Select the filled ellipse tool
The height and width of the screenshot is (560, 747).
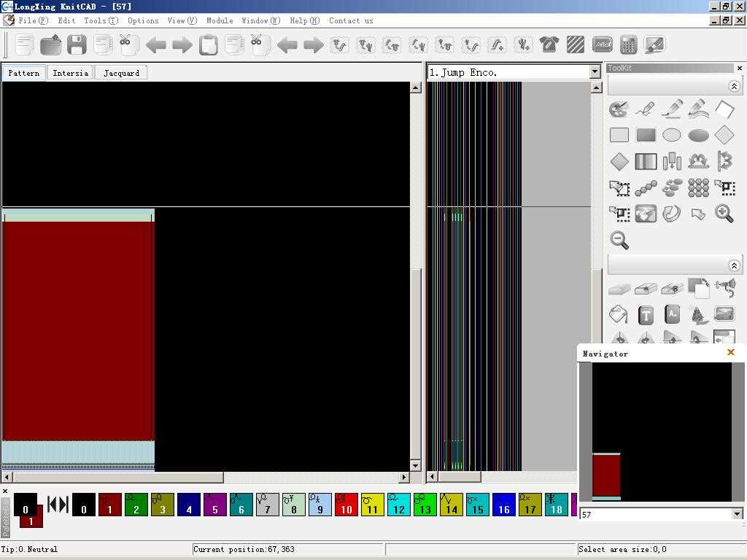698,135
